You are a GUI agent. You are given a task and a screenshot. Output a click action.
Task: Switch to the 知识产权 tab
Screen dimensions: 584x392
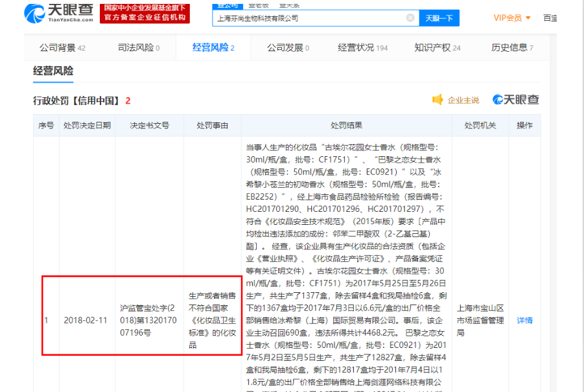click(438, 48)
